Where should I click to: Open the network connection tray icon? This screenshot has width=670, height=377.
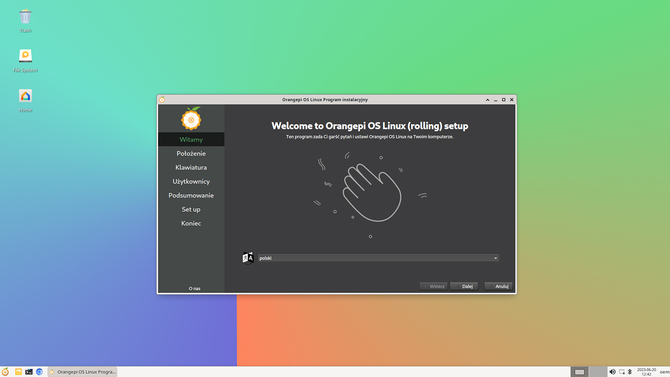coord(622,372)
